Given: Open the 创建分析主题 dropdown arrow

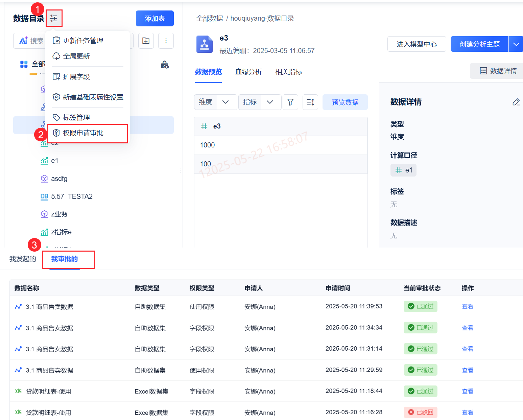Looking at the screenshot, I should [x=516, y=44].
